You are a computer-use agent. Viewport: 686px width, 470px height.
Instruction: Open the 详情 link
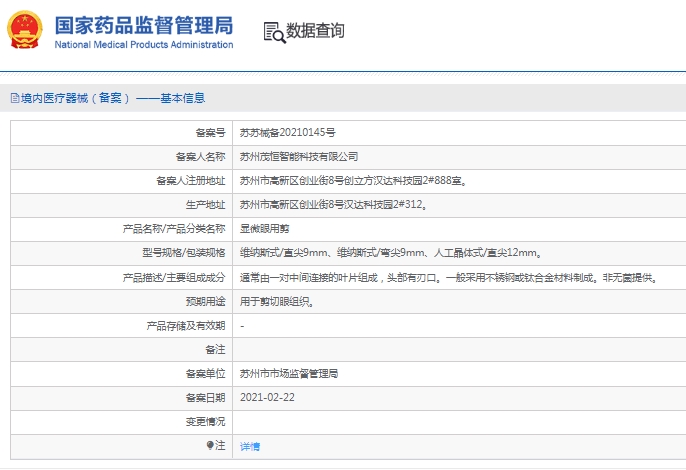tap(250, 446)
